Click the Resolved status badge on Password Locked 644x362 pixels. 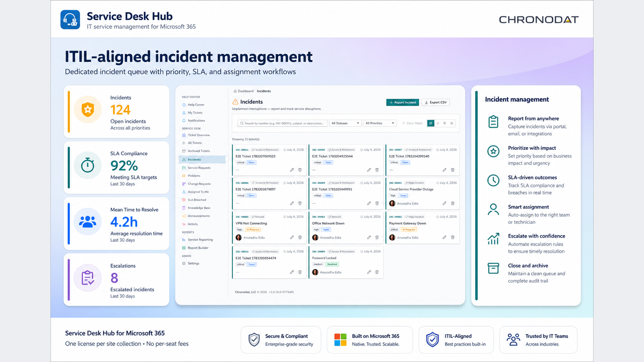(332, 264)
